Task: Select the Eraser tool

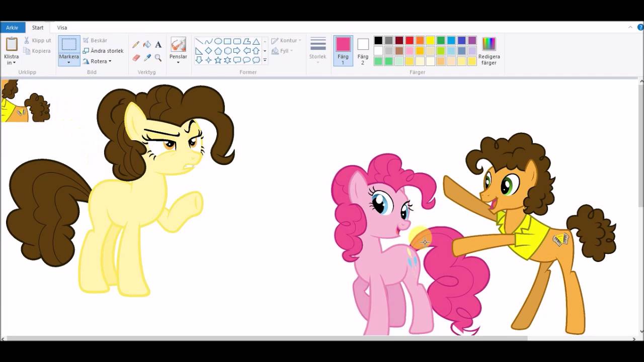Action: [x=136, y=58]
